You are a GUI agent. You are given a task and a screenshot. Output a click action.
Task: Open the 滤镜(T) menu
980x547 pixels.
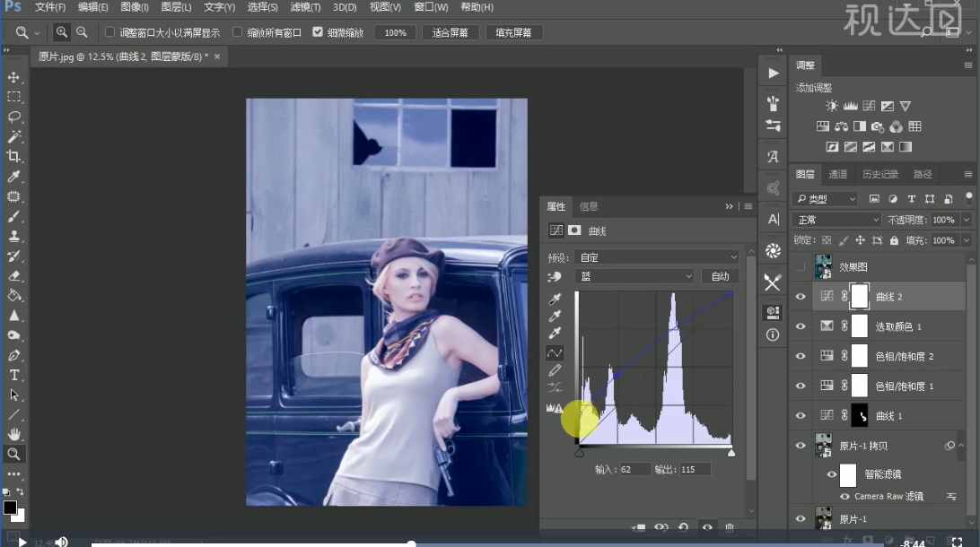tap(305, 7)
